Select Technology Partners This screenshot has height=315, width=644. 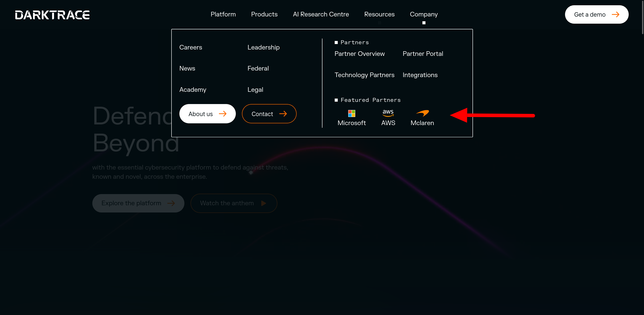(364, 75)
